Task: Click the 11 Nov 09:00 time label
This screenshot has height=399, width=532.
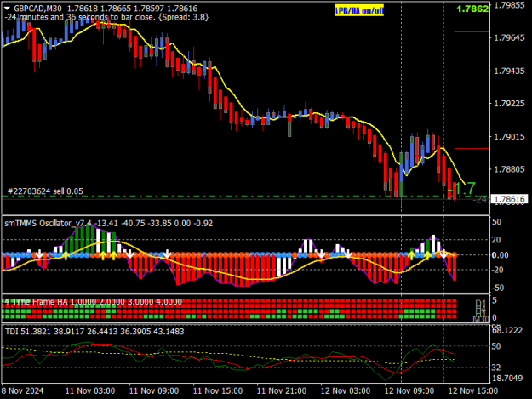Action: [x=154, y=390]
